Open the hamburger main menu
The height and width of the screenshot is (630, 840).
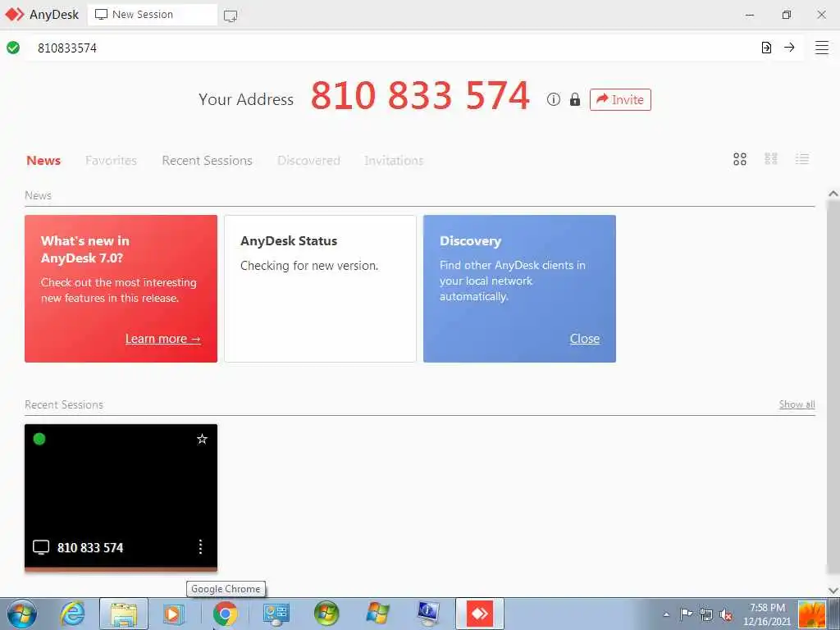tap(822, 48)
